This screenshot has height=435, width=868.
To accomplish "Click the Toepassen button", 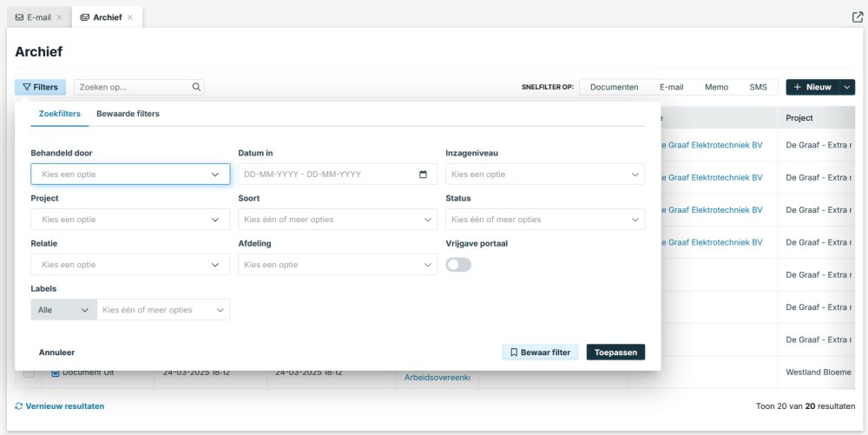I will 615,352.
